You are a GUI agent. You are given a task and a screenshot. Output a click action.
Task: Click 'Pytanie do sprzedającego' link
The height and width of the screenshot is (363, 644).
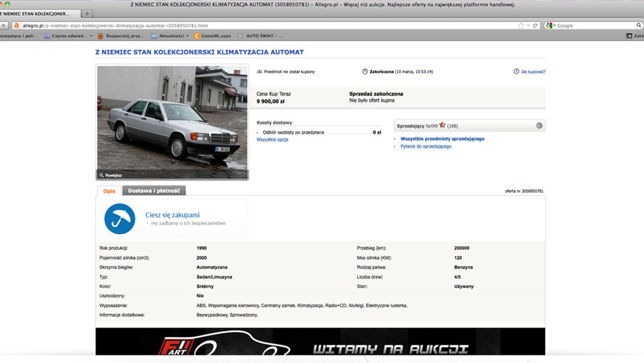(x=426, y=146)
